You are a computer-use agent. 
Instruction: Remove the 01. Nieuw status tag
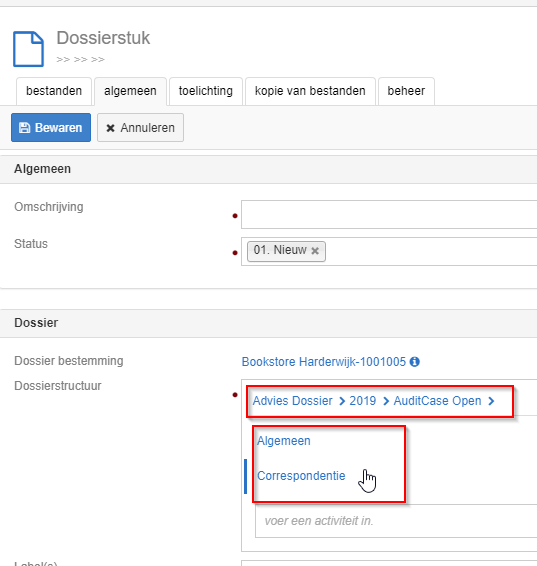coord(315,251)
